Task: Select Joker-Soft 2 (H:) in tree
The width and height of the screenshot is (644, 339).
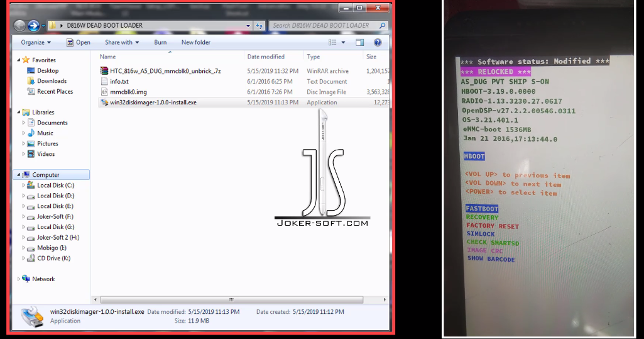Action: click(58, 238)
